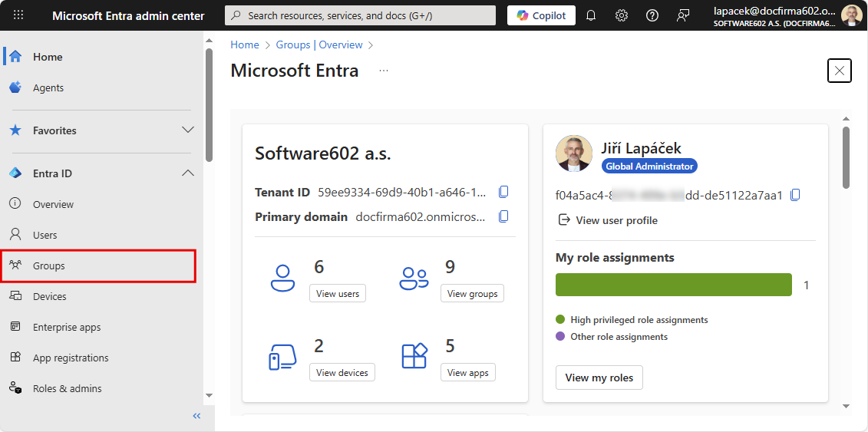The image size is (868, 432).
Task: Click the Agents sparkle icon
Action: click(15, 87)
